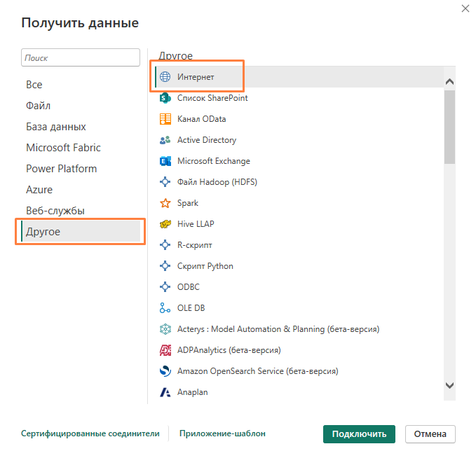The height and width of the screenshot is (458, 476).
Task: Click the Active Directory people icon
Action: tap(165, 140)
